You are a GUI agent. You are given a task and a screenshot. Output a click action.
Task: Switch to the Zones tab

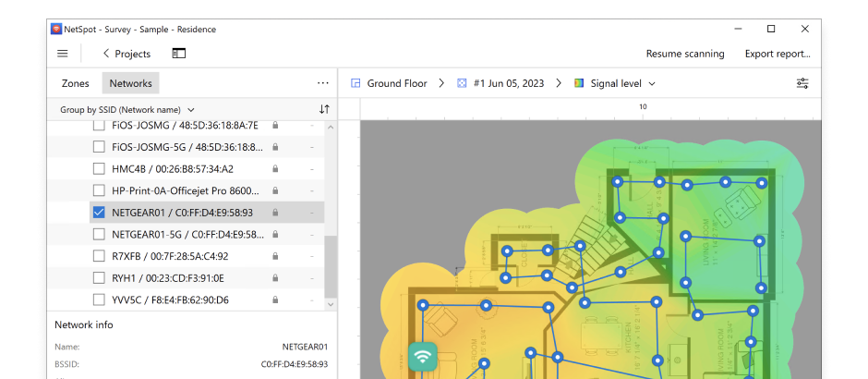(x=76, y=83)
